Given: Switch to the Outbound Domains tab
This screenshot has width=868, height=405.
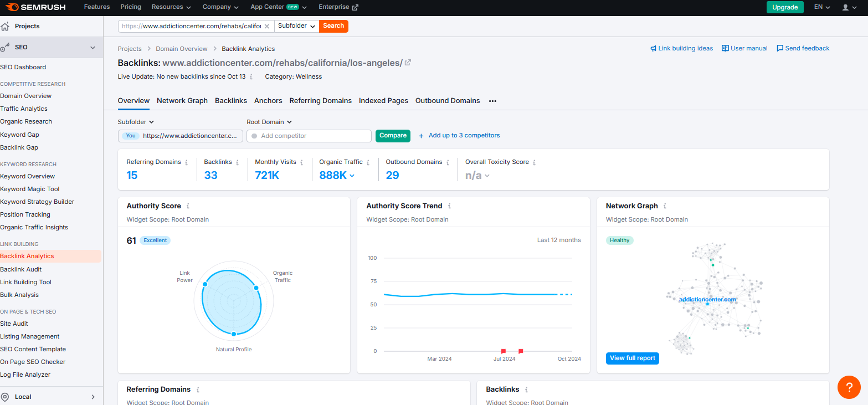Looking at the screenshot, I should (x=448, y=101).
